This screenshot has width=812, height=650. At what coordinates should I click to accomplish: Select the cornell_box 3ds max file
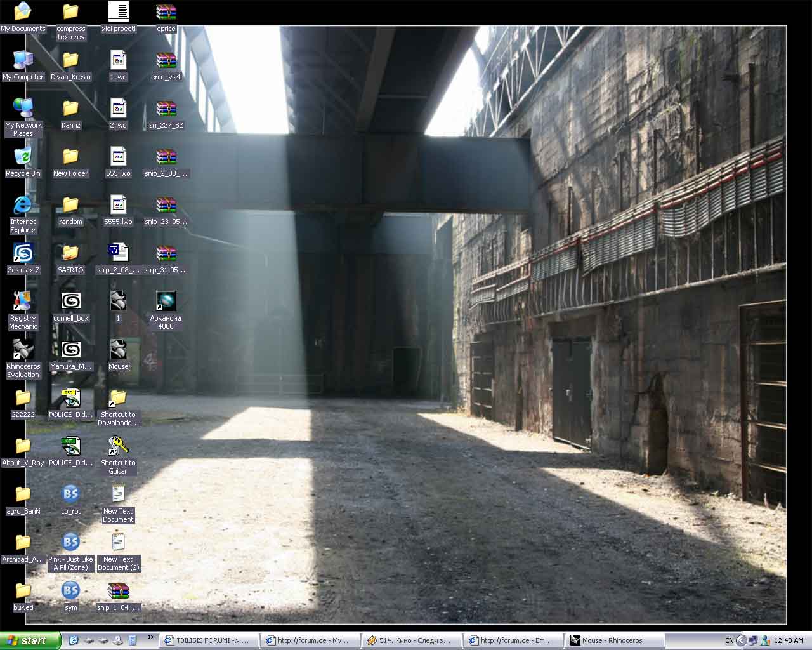coord(70,302)
